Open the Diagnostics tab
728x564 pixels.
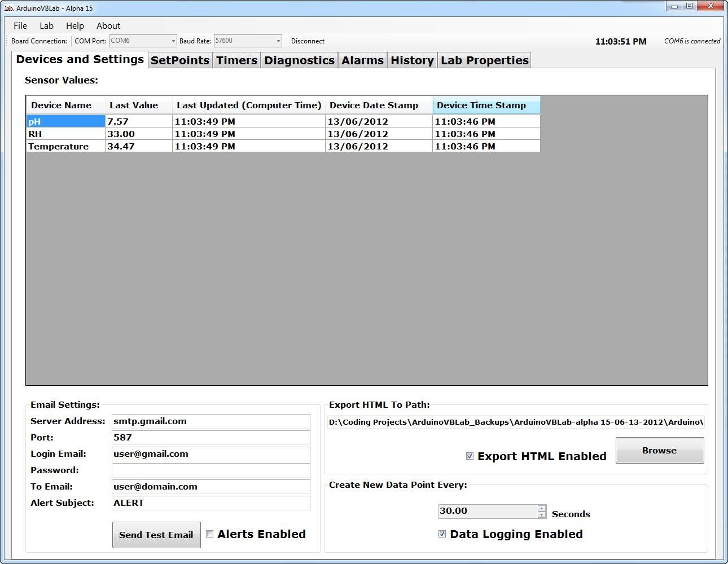point(299,60)
